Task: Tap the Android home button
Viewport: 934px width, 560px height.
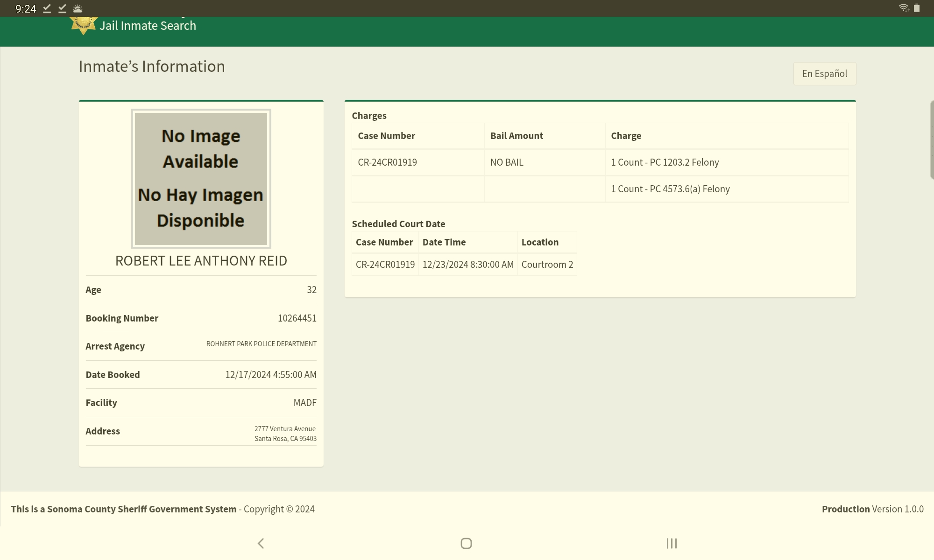Action: 466,543
